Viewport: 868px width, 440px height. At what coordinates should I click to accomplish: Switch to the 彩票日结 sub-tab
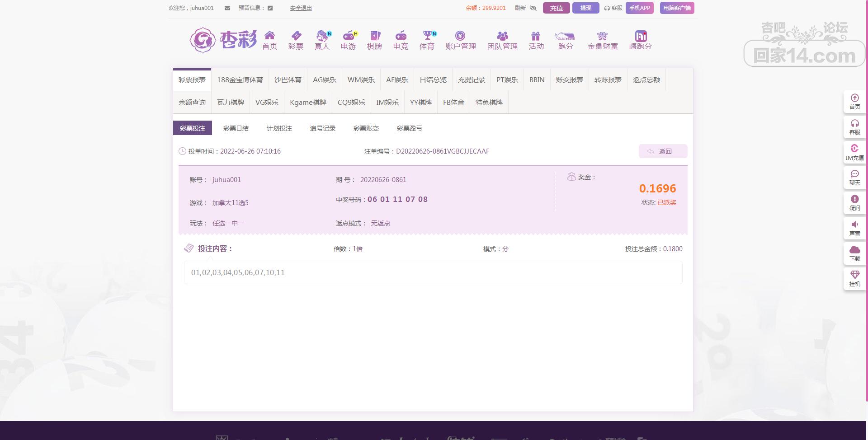236,128
